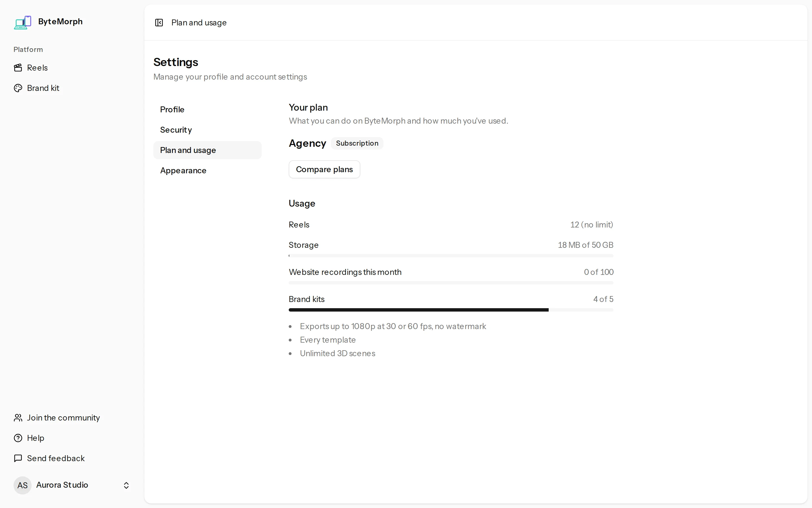Click the 'Website recordings this month' label
The height and width of the screenshot is (508, 812).
coord(345,272)
